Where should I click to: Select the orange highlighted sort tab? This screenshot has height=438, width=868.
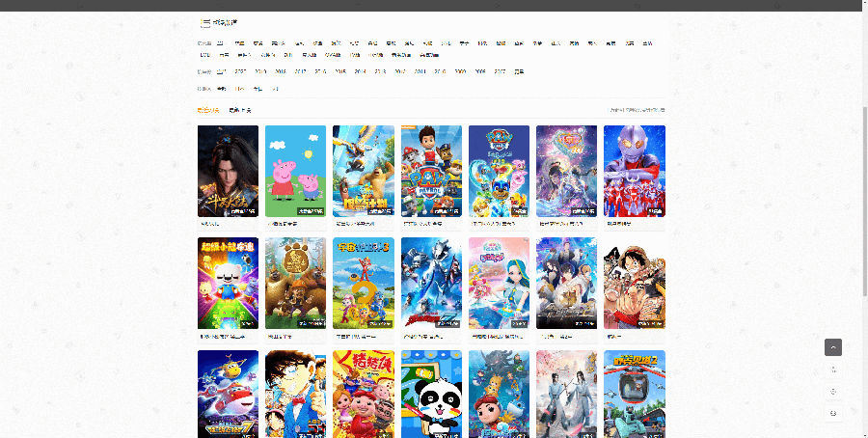point(208,110)
